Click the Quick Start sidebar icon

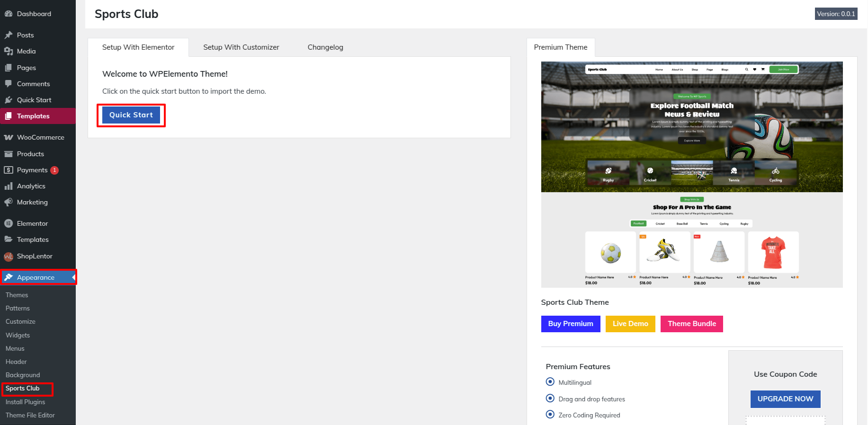coord(9,100)
